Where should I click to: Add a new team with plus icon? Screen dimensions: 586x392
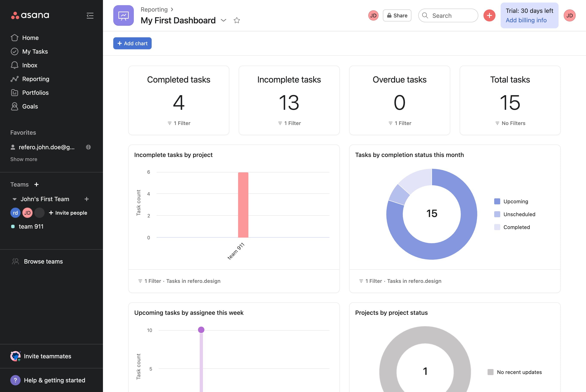coord(36,184)
